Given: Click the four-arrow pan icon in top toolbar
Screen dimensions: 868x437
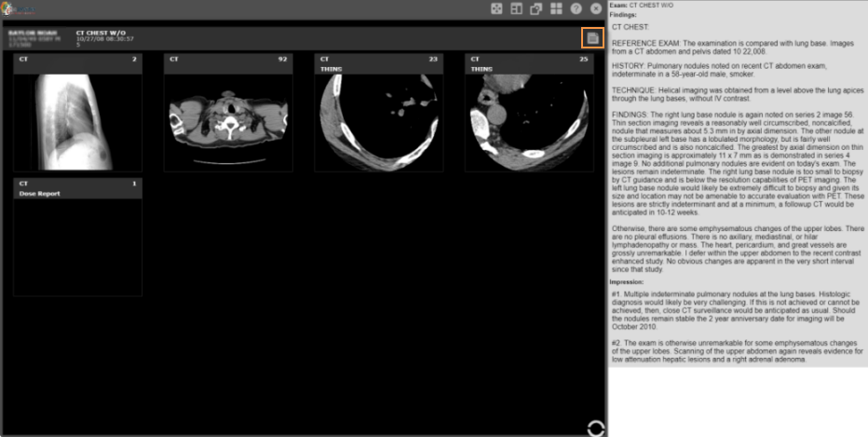Looking at the screenshot, I should pyautogui.click(x=495, y=8).
